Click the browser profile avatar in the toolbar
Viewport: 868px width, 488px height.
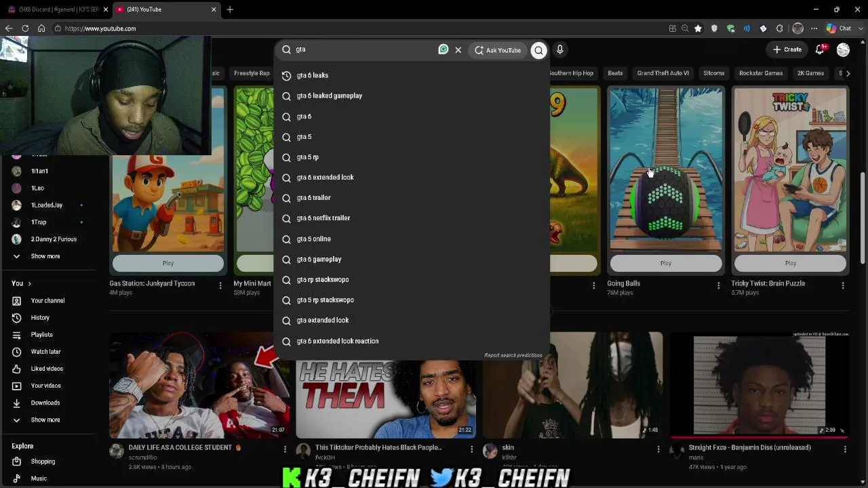[x=797, y=28]
